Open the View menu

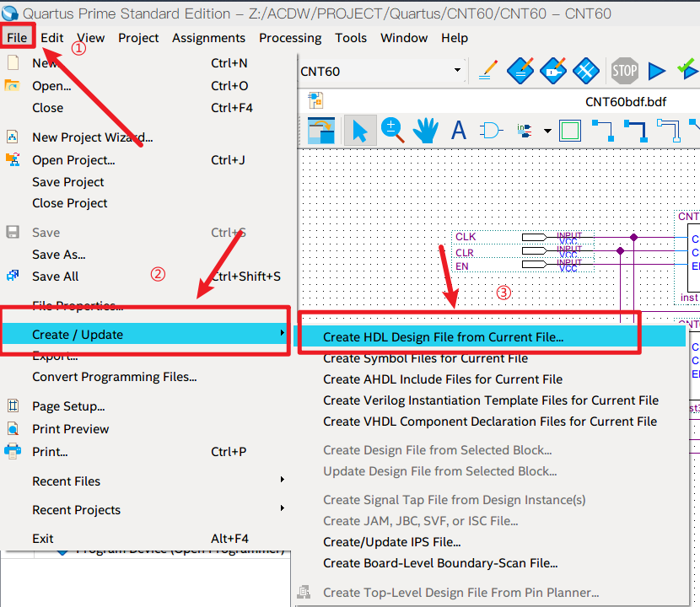[x=90, y=38]
